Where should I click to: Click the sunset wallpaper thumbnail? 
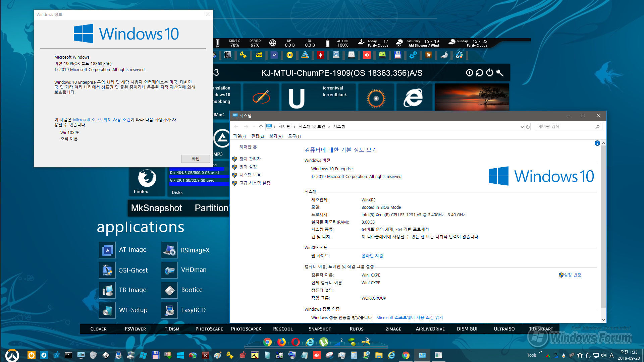(472, 97)
